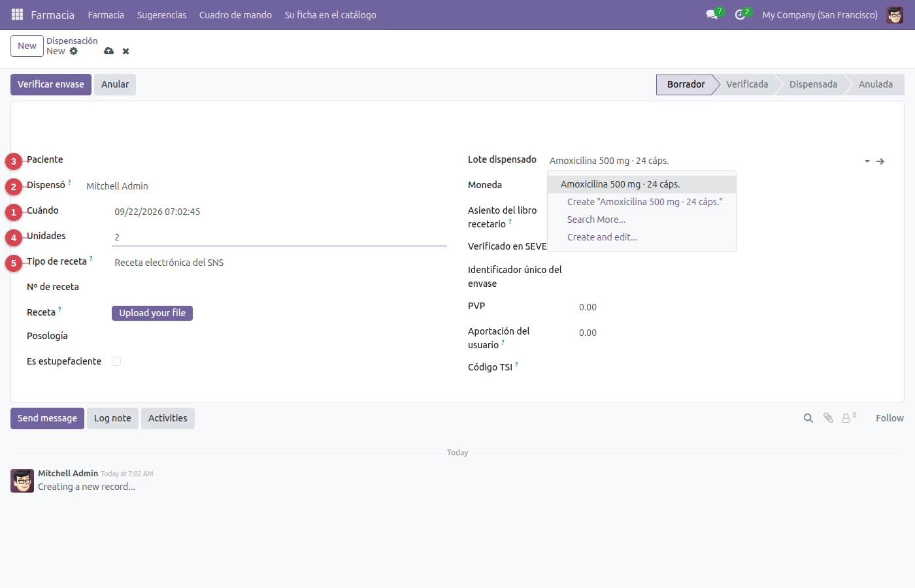The width and height of the screenshot is (915, 588).
Task: Open attachments with the paperclip icon
Action: tap(828, 418)
